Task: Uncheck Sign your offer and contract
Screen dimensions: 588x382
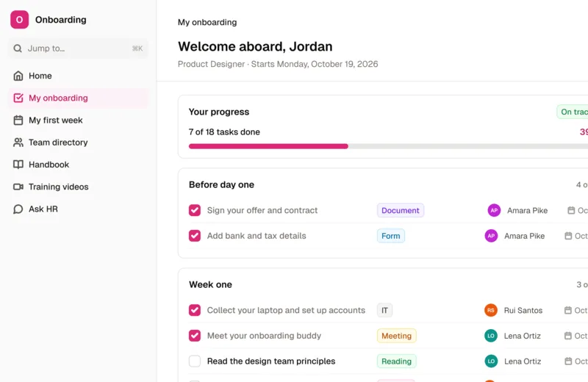Action: tap(195, 210)
